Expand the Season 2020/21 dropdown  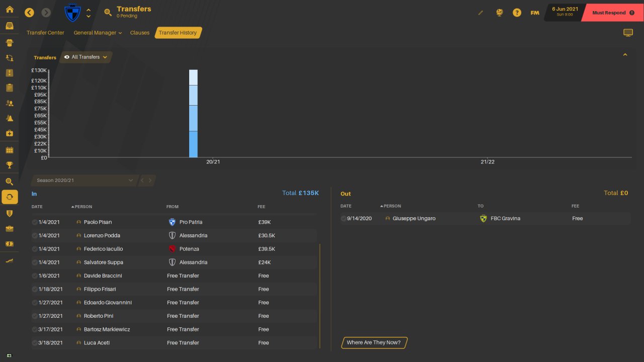coord(84,180)
